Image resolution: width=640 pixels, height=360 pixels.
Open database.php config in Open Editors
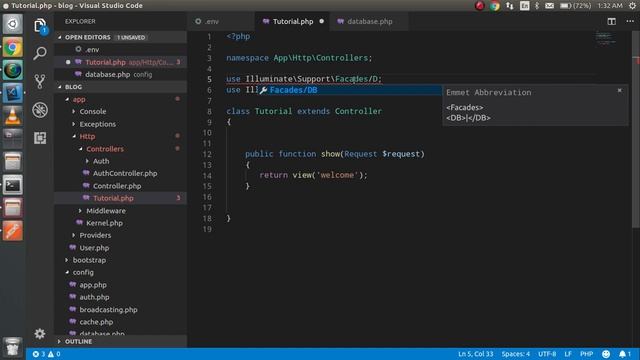click(x=121, y=74)
